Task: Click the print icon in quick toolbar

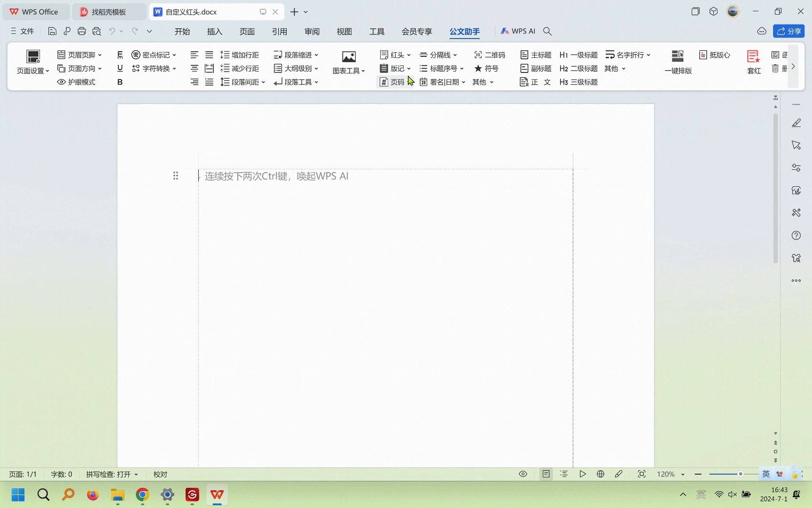Action: [82, 32]
